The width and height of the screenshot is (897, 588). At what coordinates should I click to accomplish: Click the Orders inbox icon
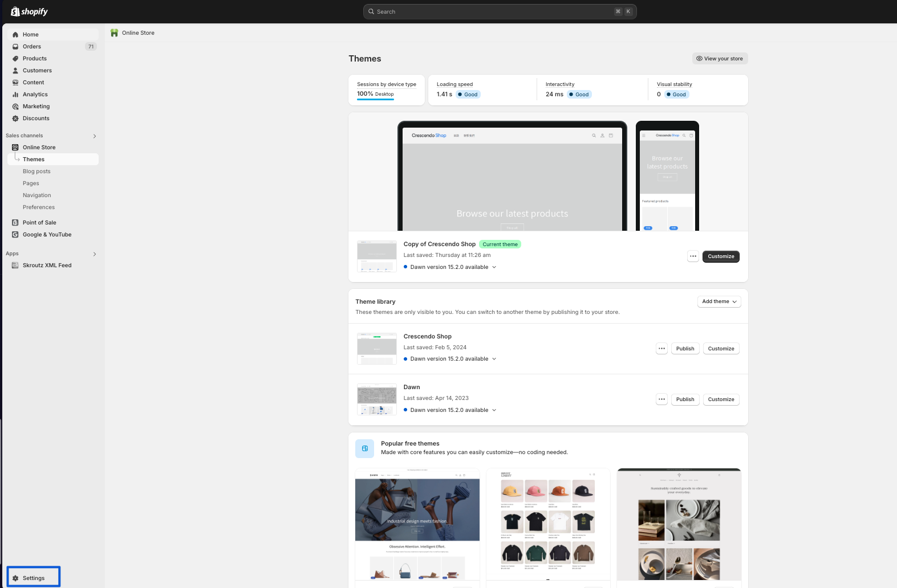pyautogui.click(x=15, y=47)
